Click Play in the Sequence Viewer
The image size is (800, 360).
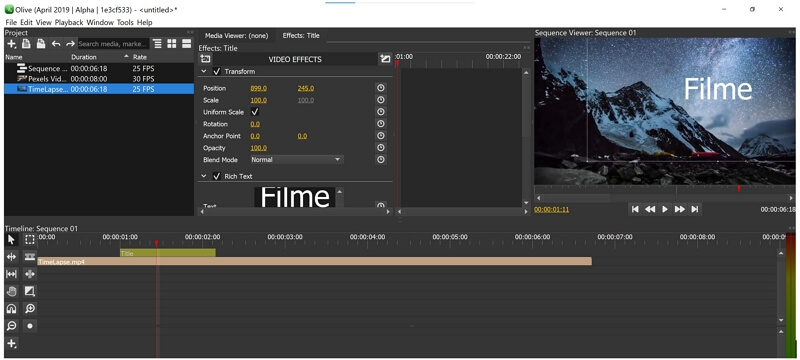[x=665, y=209]
